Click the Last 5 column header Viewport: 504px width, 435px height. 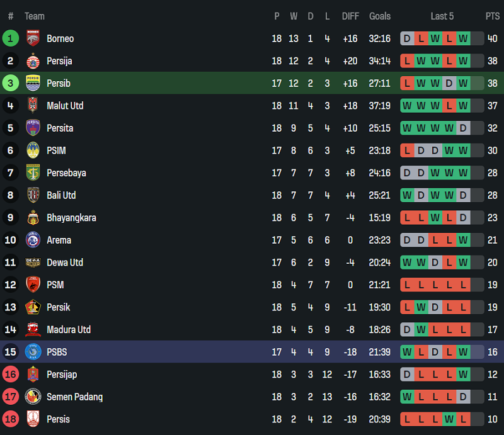point(442,16)
